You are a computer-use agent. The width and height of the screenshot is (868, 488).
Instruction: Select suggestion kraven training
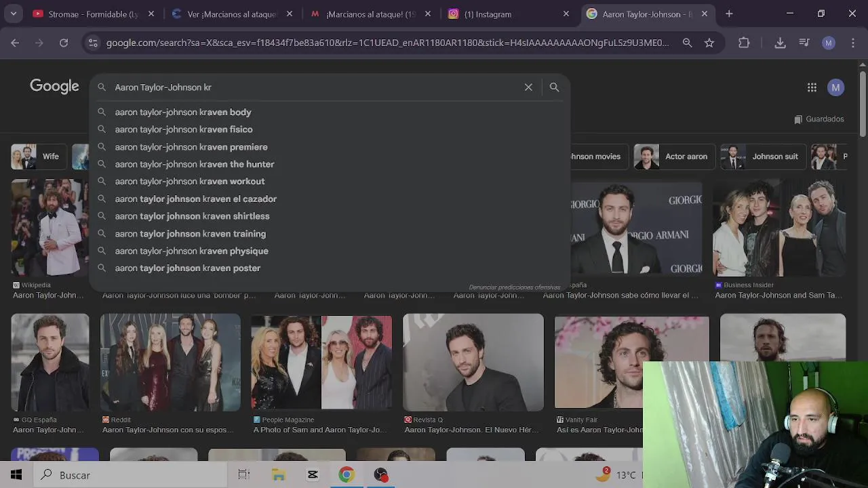[x=330, y=234]
